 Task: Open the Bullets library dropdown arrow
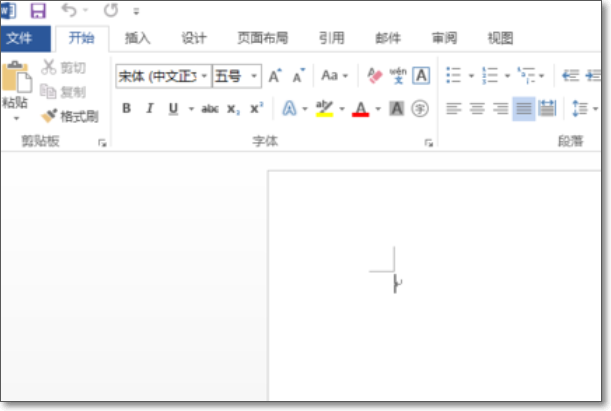(471, 76)
